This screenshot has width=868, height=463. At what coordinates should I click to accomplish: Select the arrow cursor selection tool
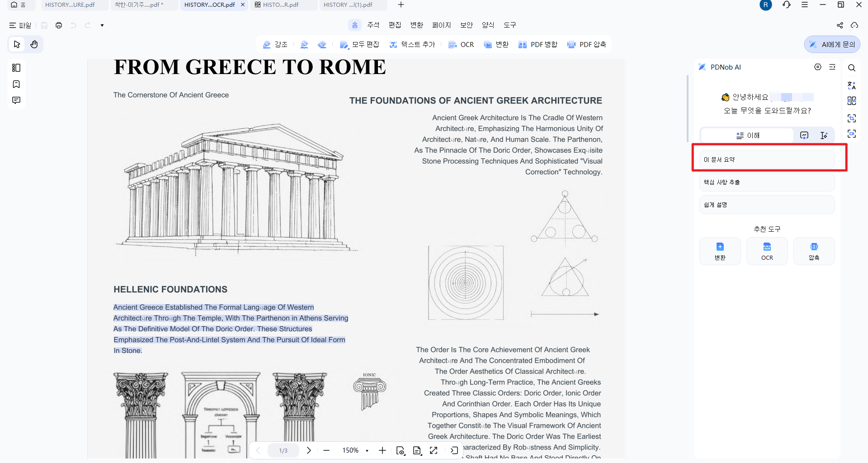point(17,44)
